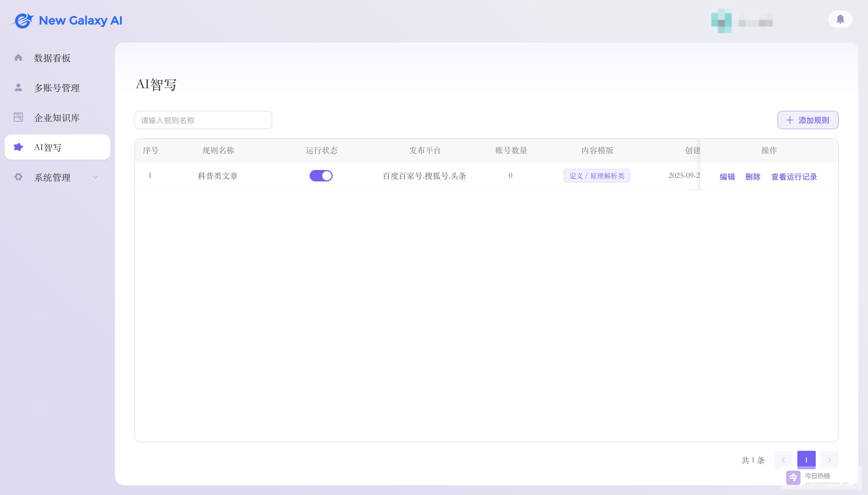Click the gear icon for 系统管理
This screenshot has width=868, height=495.
click(x=18, y=177)
